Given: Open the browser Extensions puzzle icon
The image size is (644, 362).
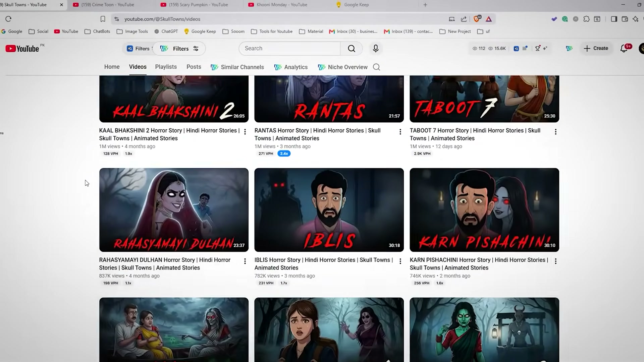Looking at the screenshot, I should [586, 19].
